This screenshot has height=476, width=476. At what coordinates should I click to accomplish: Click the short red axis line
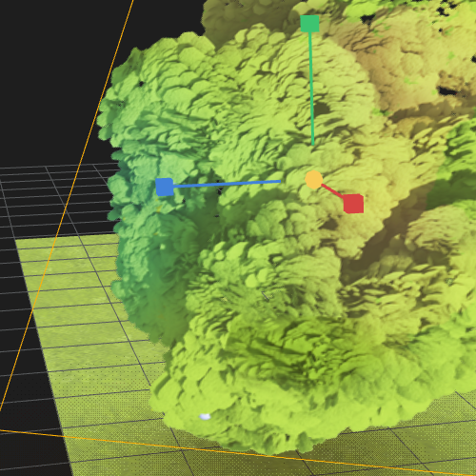pyautogui.click(x=332, y=191)
